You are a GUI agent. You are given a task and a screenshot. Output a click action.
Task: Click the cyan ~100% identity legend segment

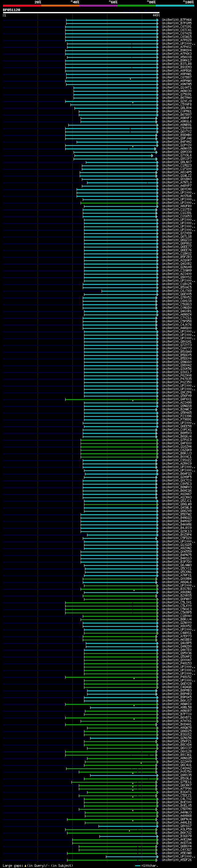[175, 6]
